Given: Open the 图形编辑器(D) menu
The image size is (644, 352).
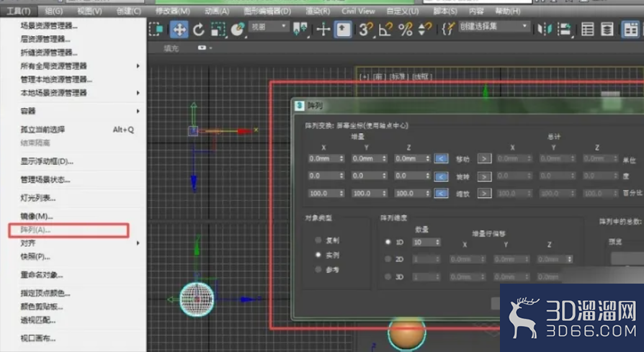Looking at the screenshot, I should pyautogui.click(x=267, y=11).
